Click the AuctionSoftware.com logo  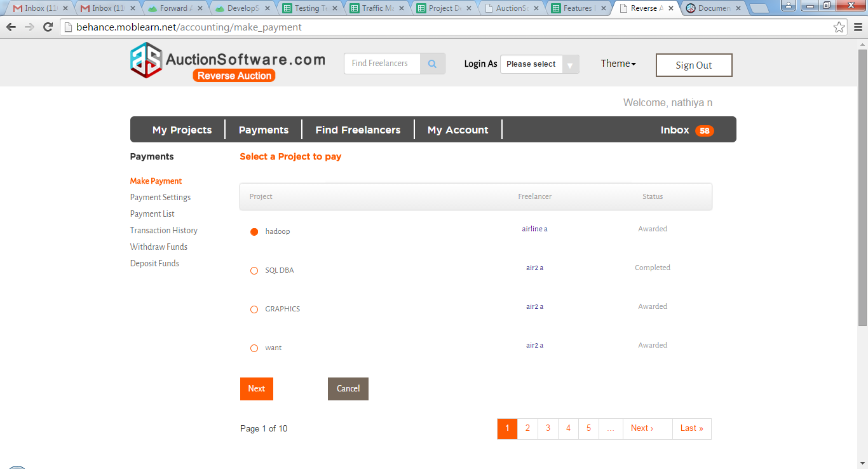[227, 61]
